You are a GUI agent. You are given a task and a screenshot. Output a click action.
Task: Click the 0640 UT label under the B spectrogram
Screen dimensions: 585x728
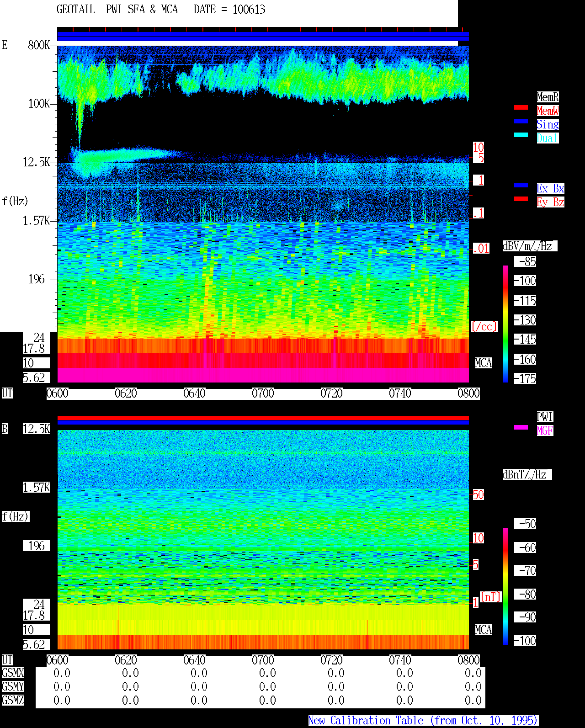coord(194,660)
